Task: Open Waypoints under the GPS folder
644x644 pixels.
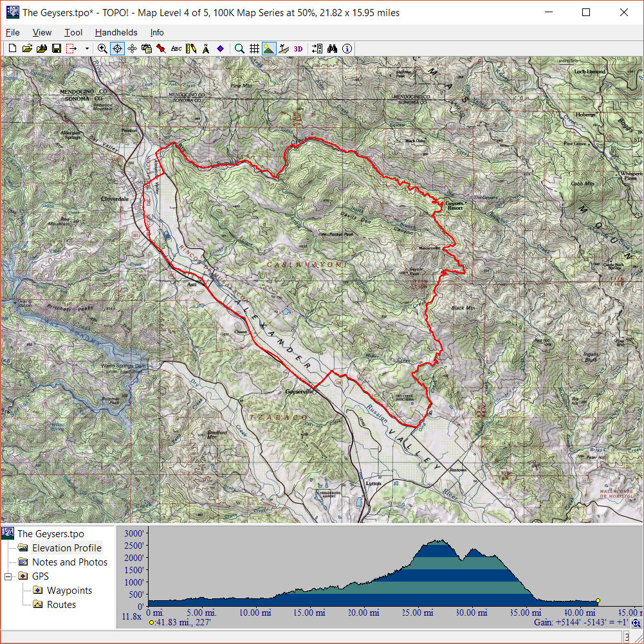Action: [69, 591]
